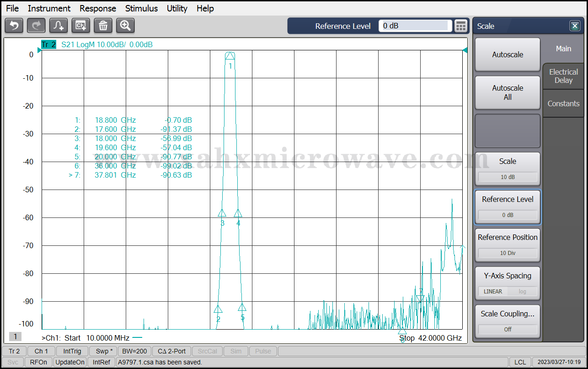The image size is (588, 369).
Task: Open the Help menu
Action: click(205, 8)
